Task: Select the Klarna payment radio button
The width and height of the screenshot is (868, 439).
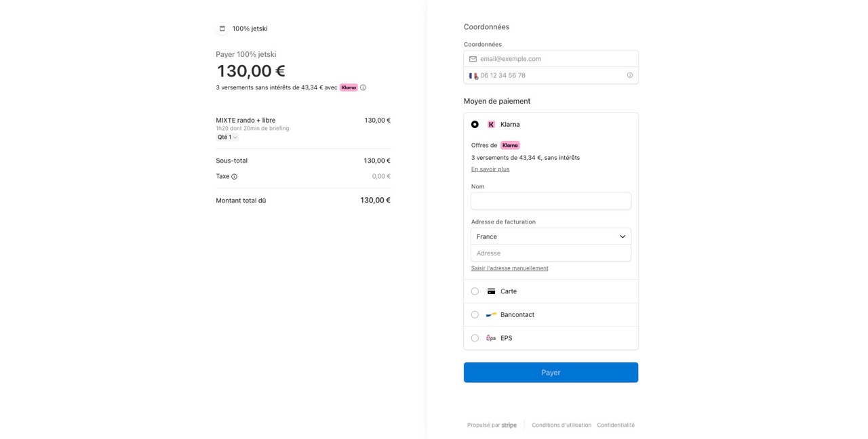Action: point(475,125)
